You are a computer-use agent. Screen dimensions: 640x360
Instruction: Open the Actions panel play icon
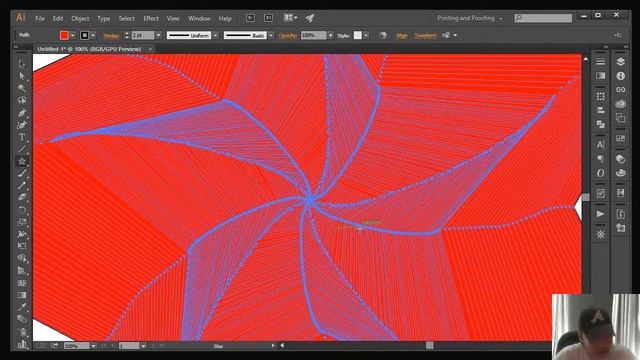(x=600, y=214)
